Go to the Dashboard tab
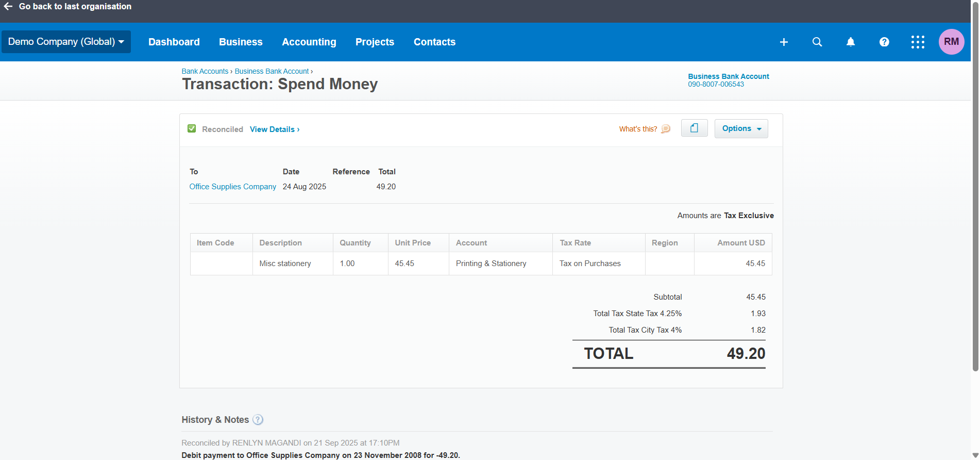The image size is (980, 460). tap(174, 42)
